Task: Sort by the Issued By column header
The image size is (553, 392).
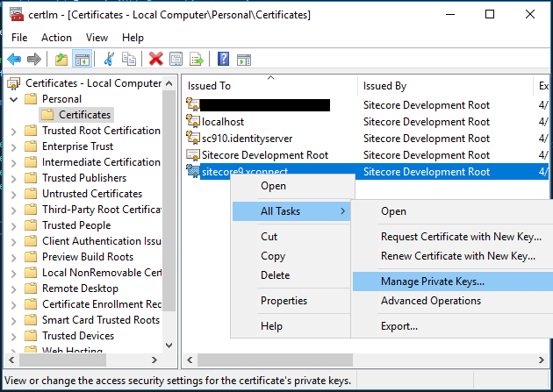Action: point(445,86)
